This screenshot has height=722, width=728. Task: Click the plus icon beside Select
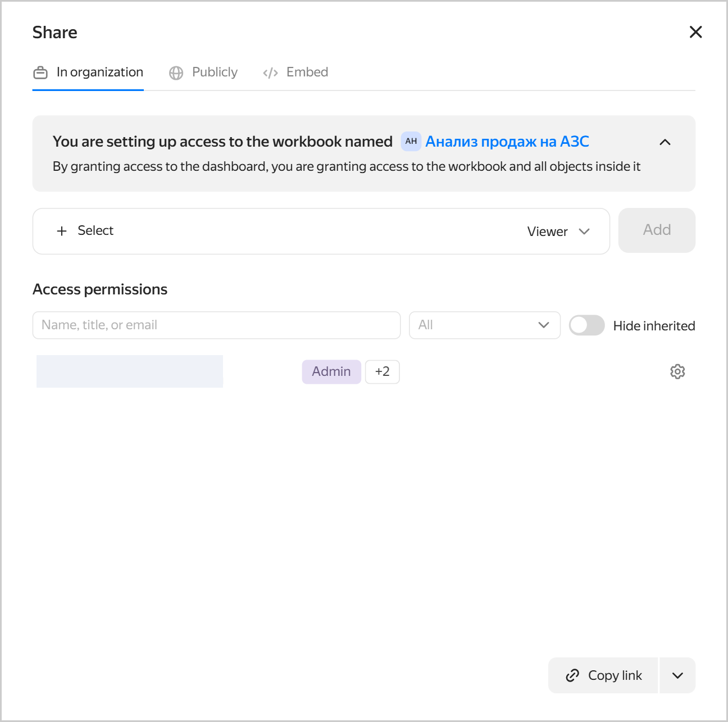[62, 231]
